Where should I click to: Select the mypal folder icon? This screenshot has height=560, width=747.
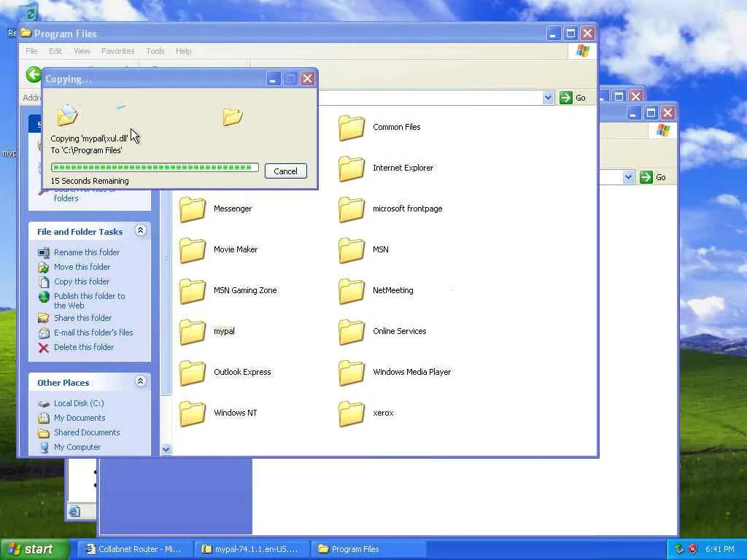[x=193, y=332]
